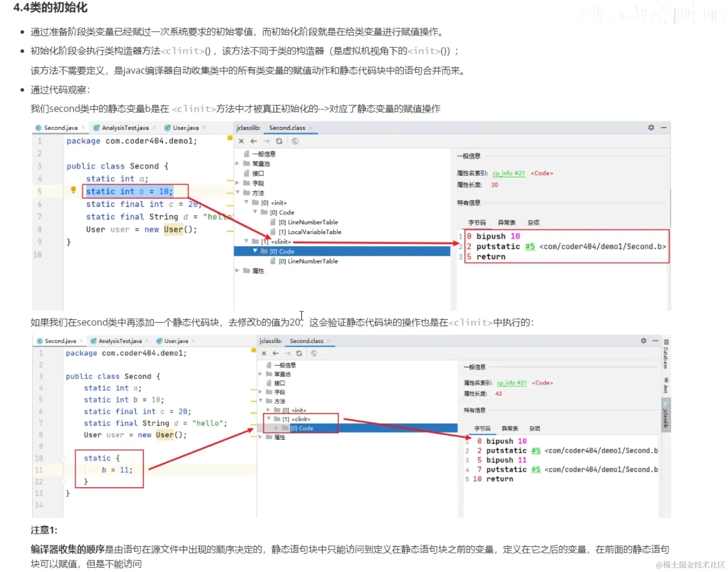Click jclasslib browser globe icon, lower IDE
This screenshot has width=728, height=572.
[314, 354]
